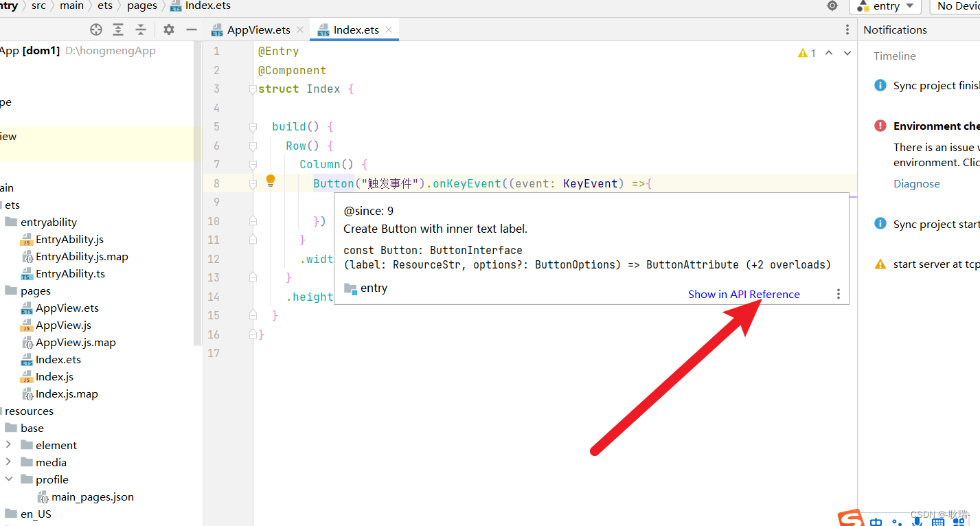Screen dimensions: 980x526
Task: Close the Index.ets editor tab
Action: [389, 30]
